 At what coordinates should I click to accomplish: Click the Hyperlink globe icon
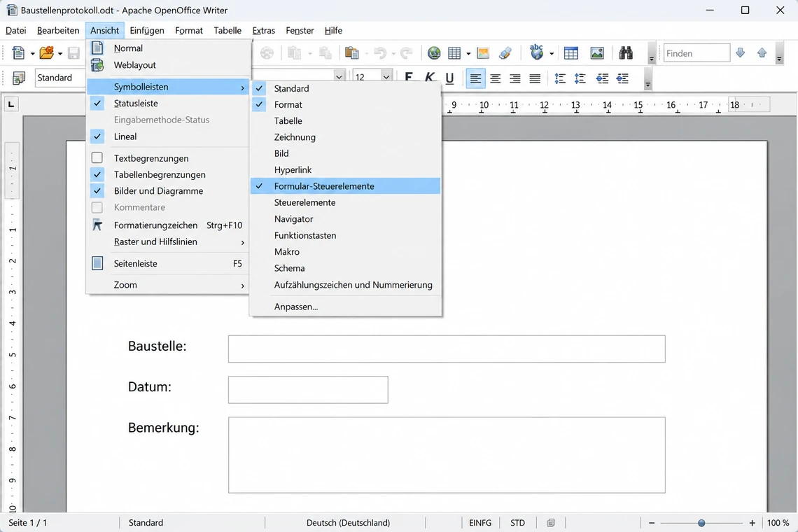click(434, 53)
